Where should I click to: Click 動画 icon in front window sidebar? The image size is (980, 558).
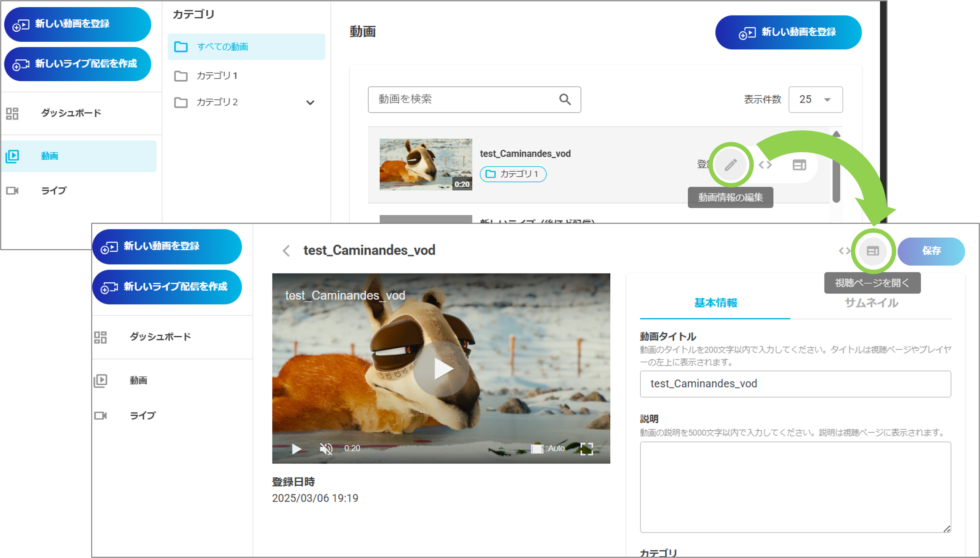click(100, 381)
